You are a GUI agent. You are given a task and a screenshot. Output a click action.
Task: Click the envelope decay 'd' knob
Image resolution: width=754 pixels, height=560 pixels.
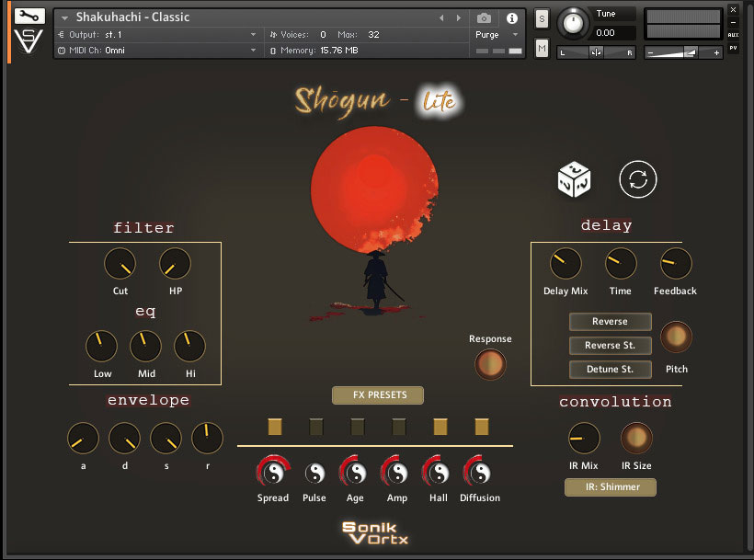tap(124, 438)
